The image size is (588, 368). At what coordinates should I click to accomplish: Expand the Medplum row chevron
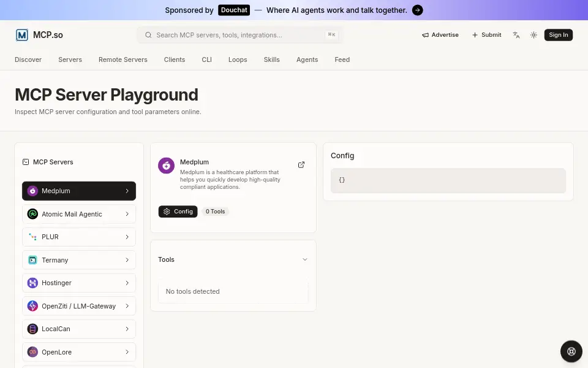click(127, 191)
